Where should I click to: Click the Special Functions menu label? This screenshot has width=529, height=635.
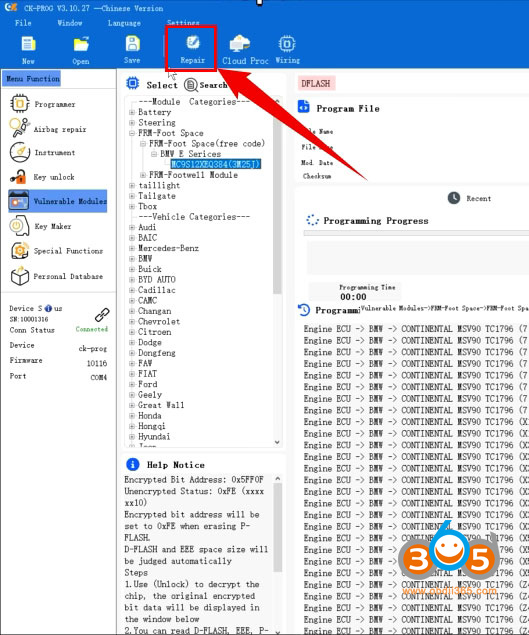click(68, 251)
